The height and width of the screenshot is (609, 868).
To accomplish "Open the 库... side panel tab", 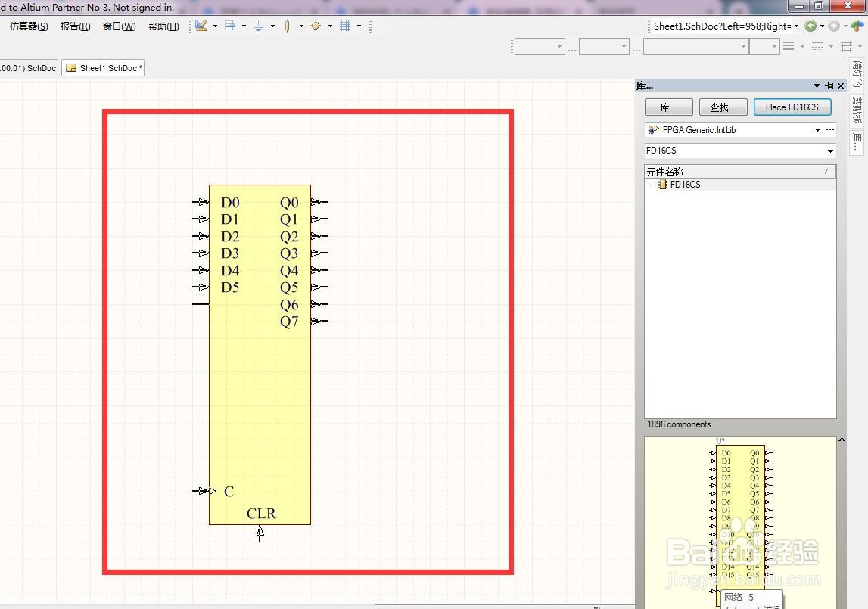I will coord(857,141).
